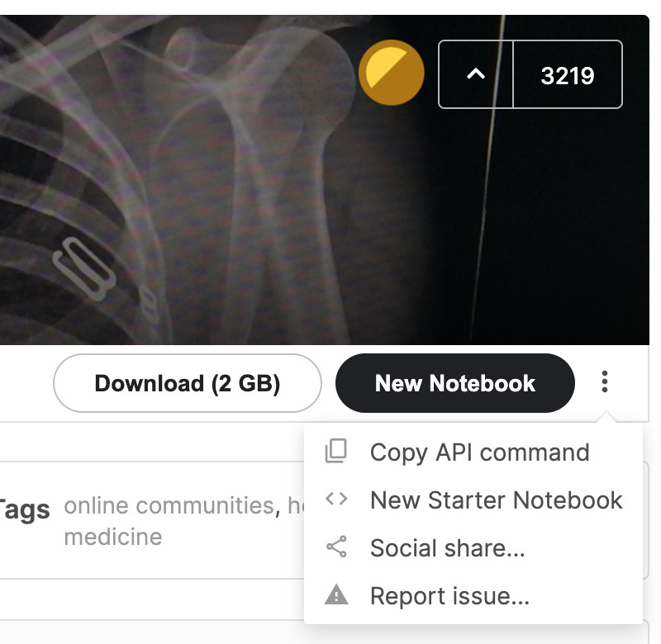Create a New Notebook

point(454,382)
